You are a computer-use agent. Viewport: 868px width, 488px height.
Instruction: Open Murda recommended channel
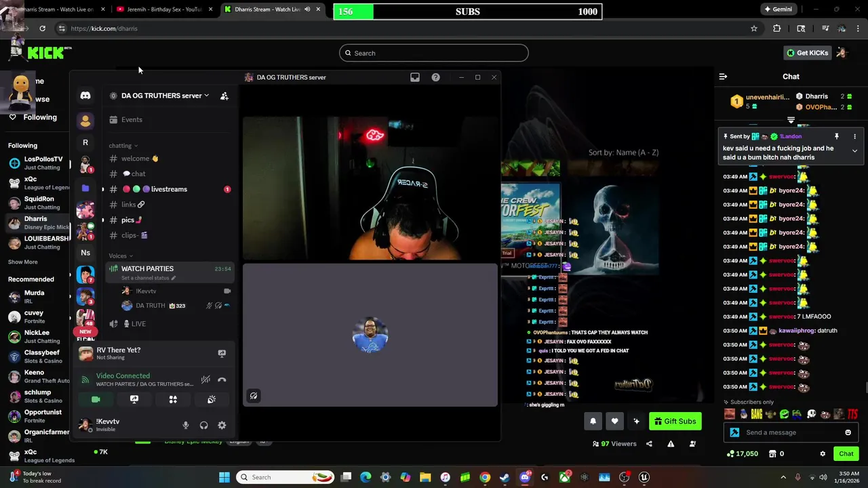pos(37,297)
